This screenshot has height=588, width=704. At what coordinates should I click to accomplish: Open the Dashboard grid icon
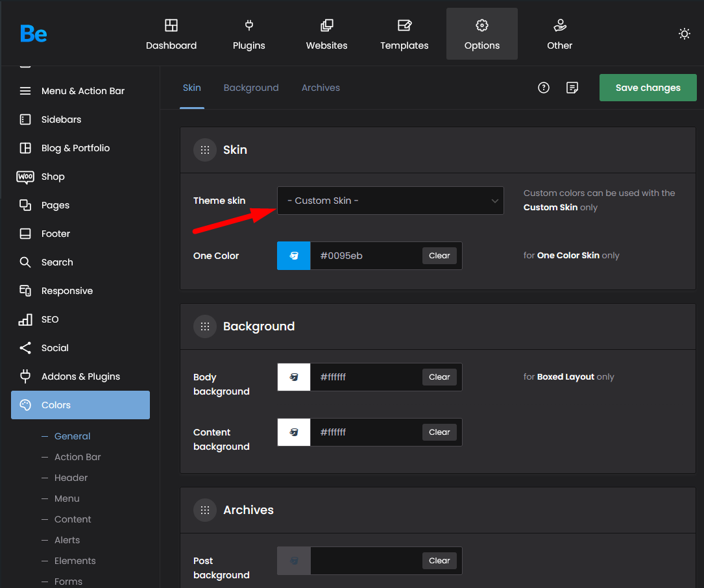tap(171, 25)
